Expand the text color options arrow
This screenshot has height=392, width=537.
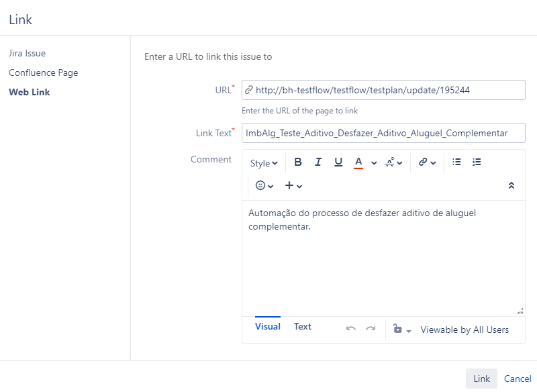click(374, 163)
